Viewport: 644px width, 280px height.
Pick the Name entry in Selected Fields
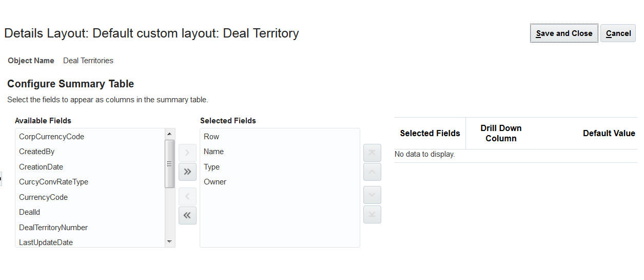[x=213, y=152]
